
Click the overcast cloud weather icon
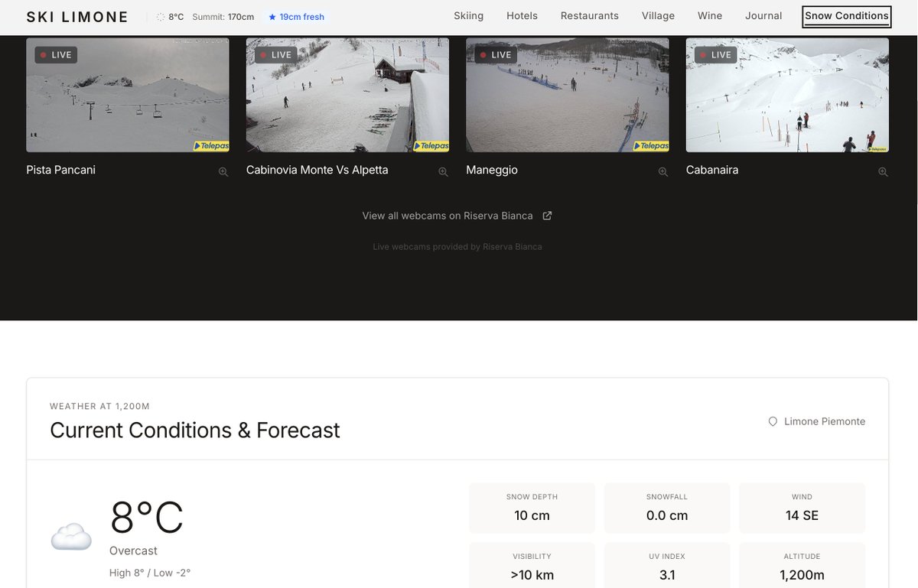click(71, 536)
